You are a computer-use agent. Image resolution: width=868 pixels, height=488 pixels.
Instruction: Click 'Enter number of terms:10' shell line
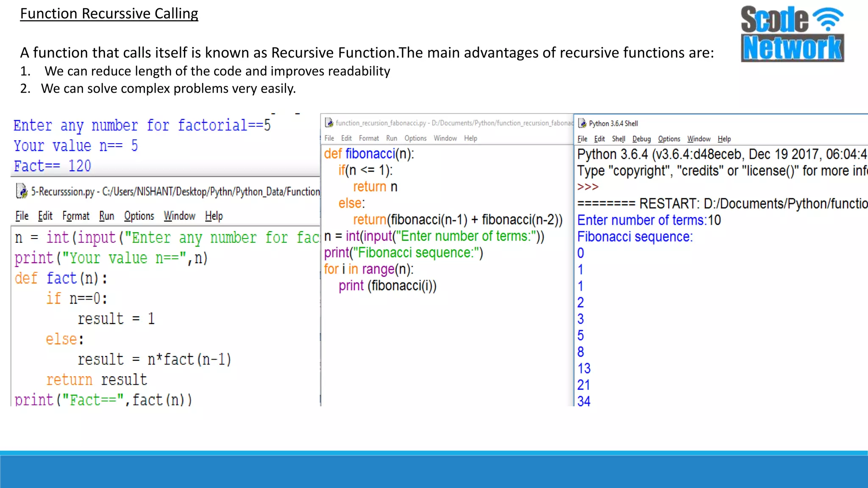pos(649,220)
